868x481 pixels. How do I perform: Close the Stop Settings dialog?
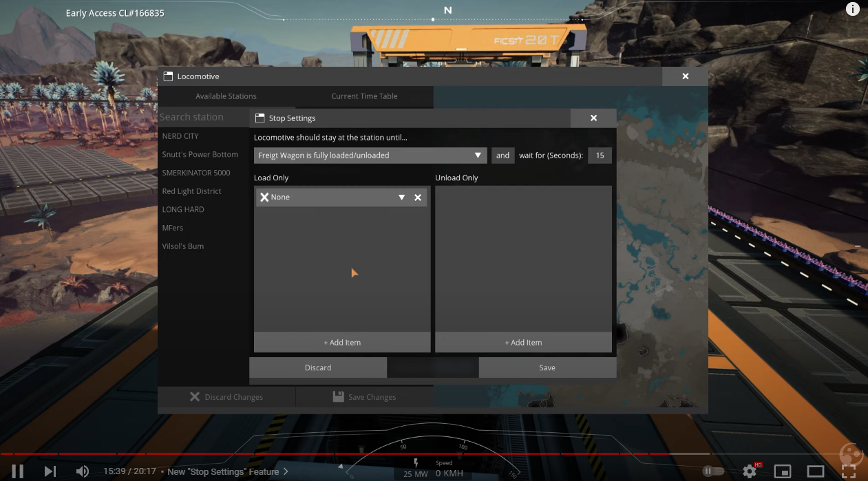593,118
